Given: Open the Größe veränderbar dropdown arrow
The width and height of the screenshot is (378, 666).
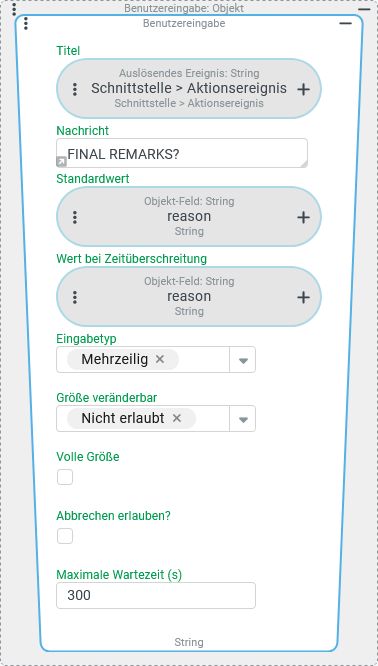Looking at the screenshot, I should (243, 419).
